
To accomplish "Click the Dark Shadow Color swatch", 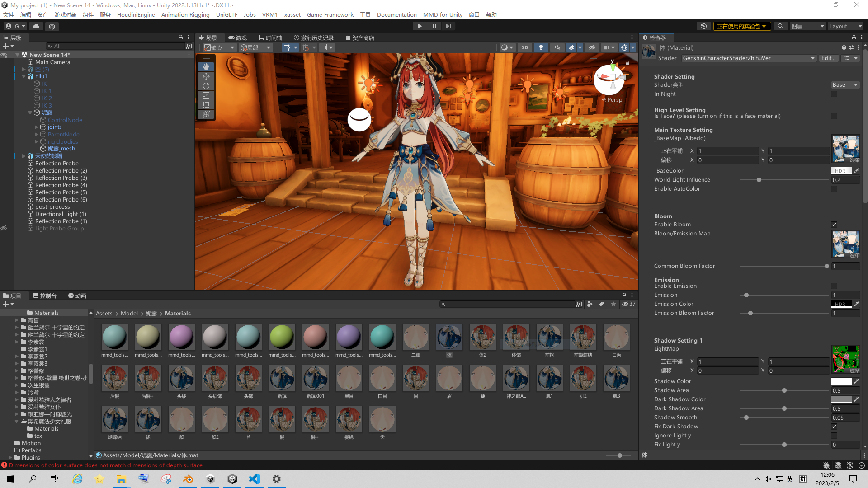I will click(x=841, y=399).
